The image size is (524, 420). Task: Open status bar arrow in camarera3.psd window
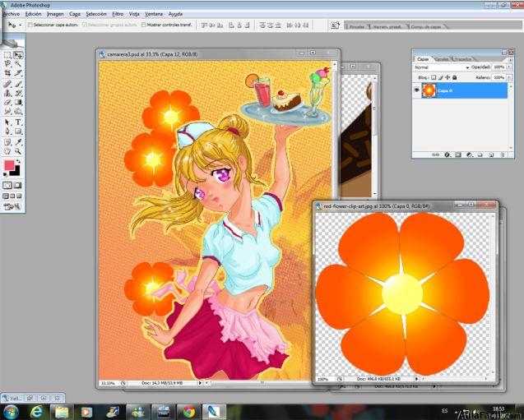[200, 383]
